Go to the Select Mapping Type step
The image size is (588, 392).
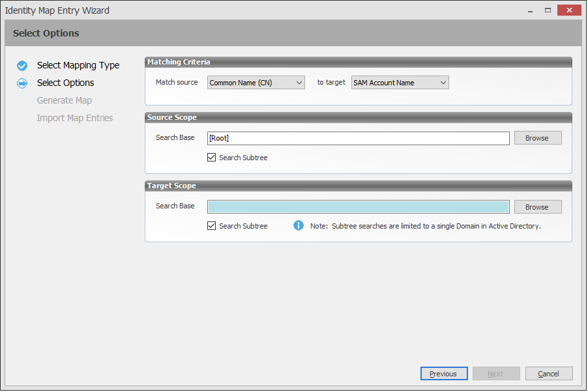coord(78,65)
